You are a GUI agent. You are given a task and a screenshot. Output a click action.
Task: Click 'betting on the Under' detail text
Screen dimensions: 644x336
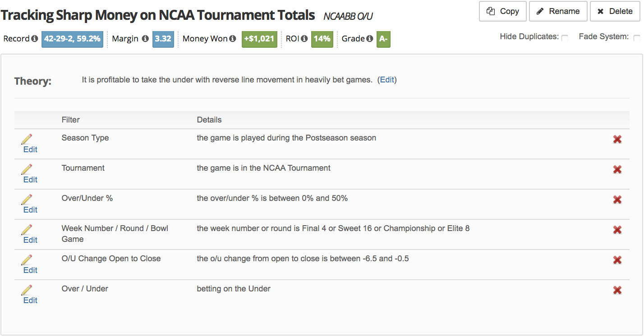pos(234,289)
